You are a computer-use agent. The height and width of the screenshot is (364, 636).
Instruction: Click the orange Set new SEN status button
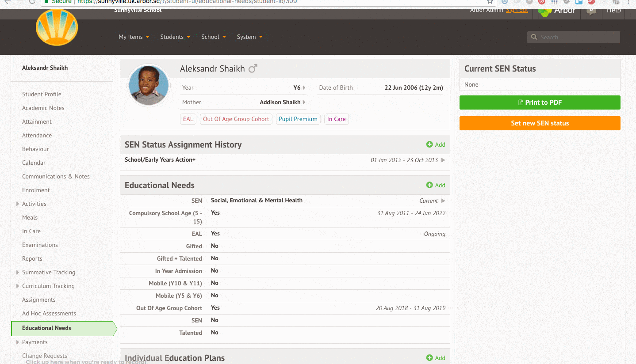[x=540, y=123]
